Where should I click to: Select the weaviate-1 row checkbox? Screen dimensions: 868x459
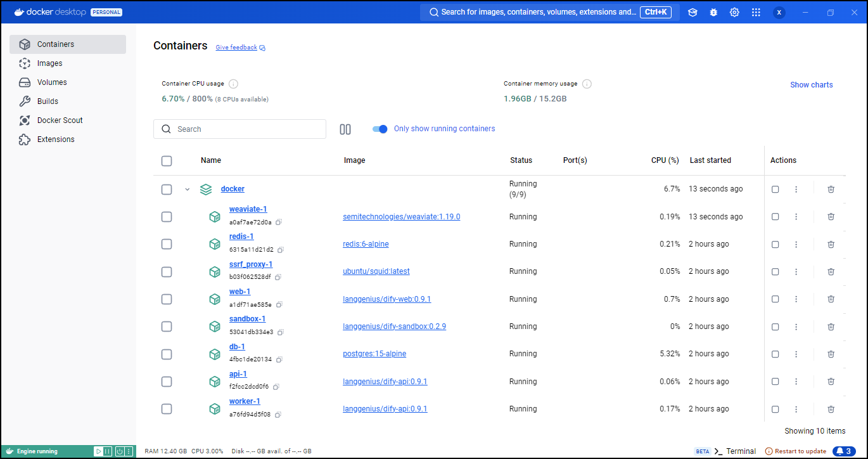pos(167,217)
